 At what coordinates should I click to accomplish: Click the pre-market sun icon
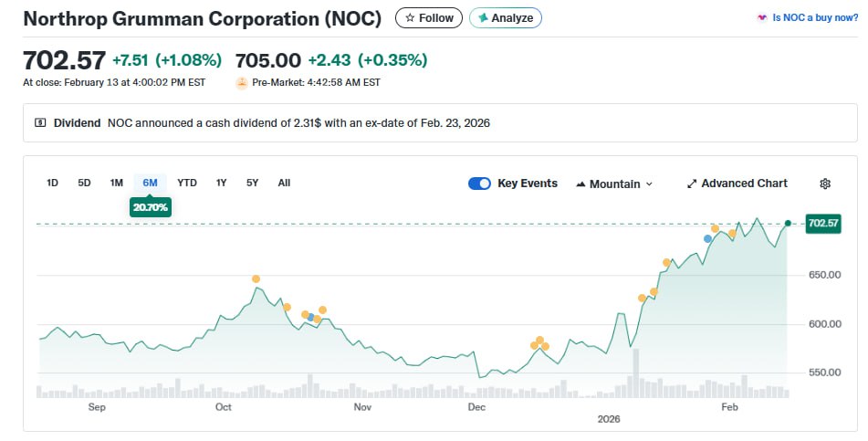[x=241, y=82]
